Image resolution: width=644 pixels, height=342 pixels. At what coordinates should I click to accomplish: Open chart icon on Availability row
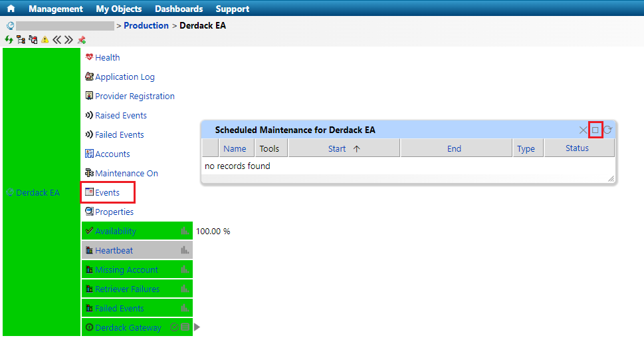tap(185, 231)
